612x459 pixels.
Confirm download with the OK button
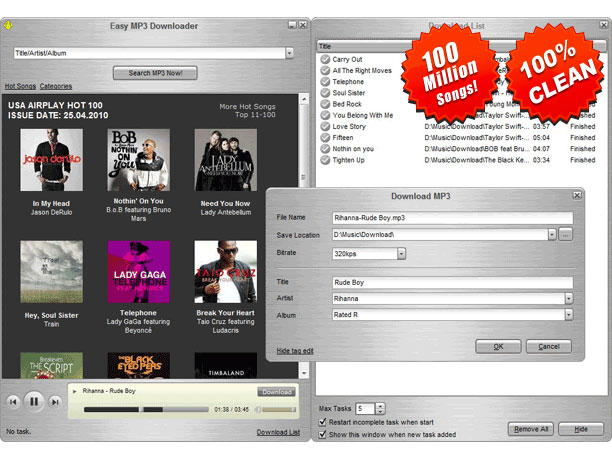coord(498,347)
